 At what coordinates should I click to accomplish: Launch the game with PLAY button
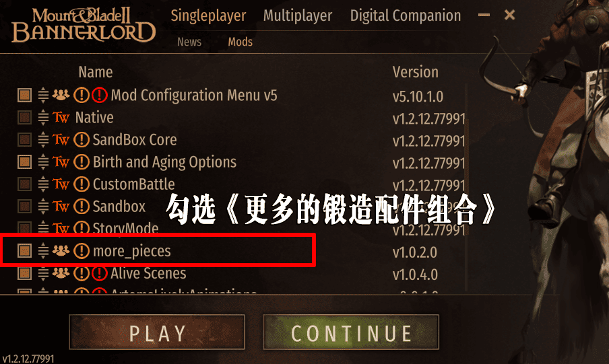click(x=157, y=332)
